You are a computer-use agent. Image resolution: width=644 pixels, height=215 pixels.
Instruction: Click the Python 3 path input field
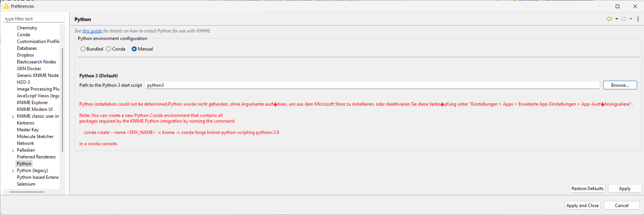[372, 85]
